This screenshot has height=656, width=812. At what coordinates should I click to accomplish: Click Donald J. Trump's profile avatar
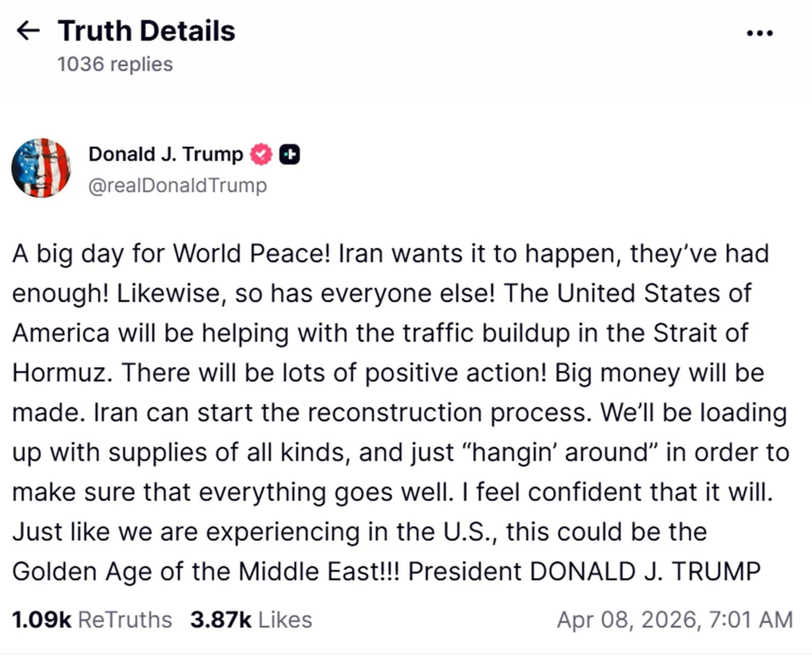pos(41,168)
